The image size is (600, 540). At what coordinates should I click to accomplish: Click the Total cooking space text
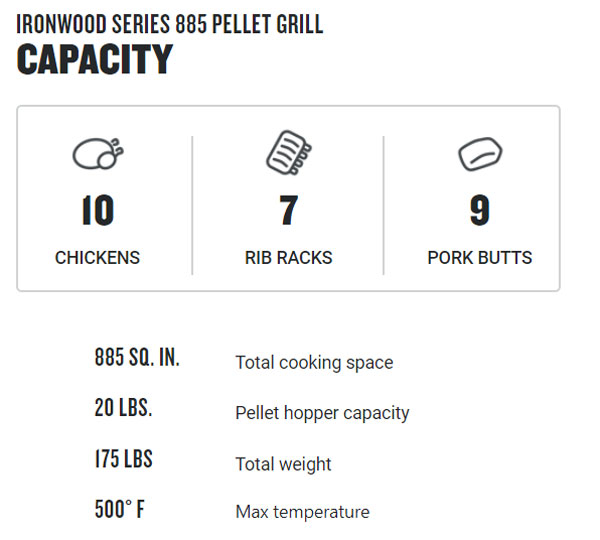(314, 363)
